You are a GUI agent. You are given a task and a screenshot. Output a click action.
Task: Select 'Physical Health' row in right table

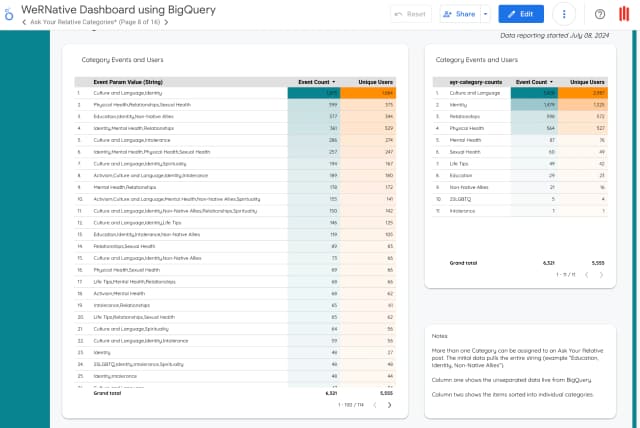pos(520,129)
